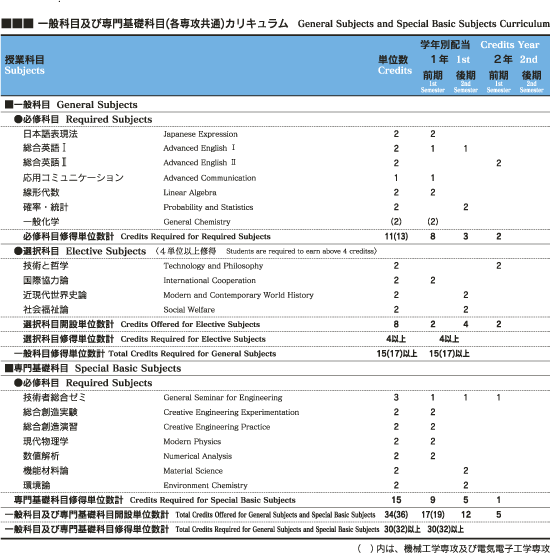Click 'Advanced English I' subject name
Image resolution: width=550 pixels, height=554 pixels.
point(199,148)
